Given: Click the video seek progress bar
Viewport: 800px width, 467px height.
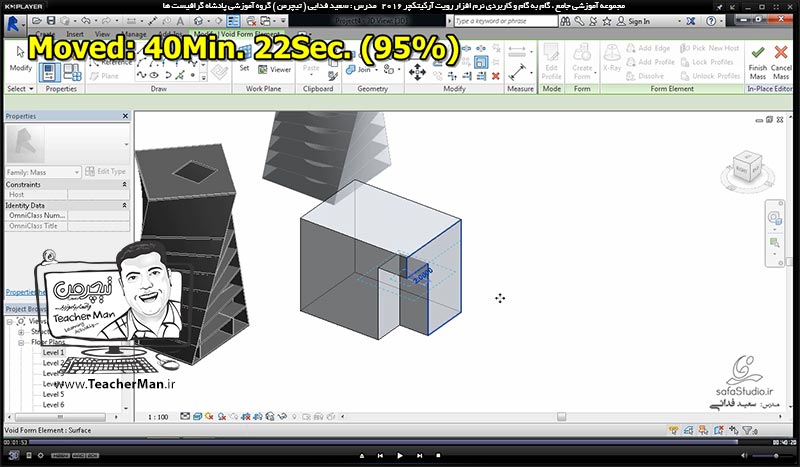Looking at the screenshot, I should pos(400,442).
